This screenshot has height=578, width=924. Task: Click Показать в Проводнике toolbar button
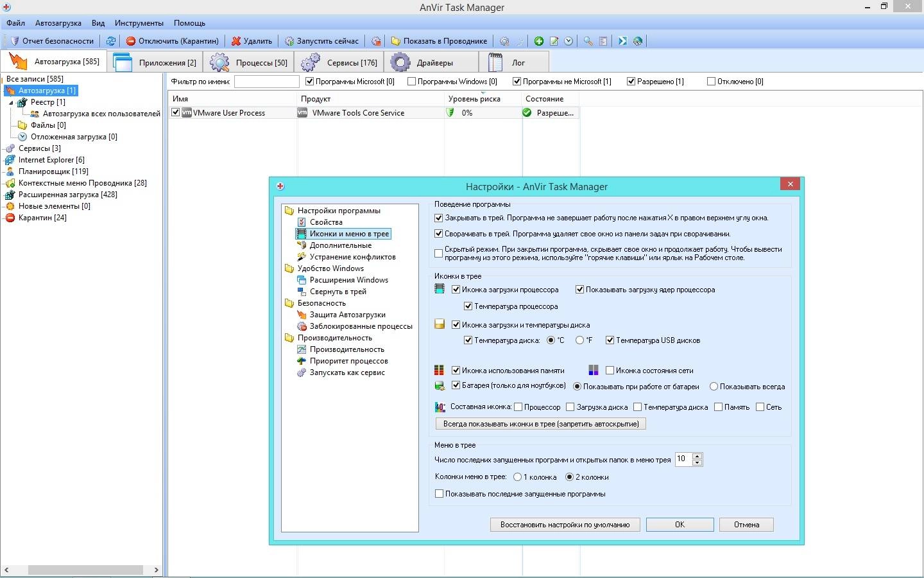pos(440,41)
